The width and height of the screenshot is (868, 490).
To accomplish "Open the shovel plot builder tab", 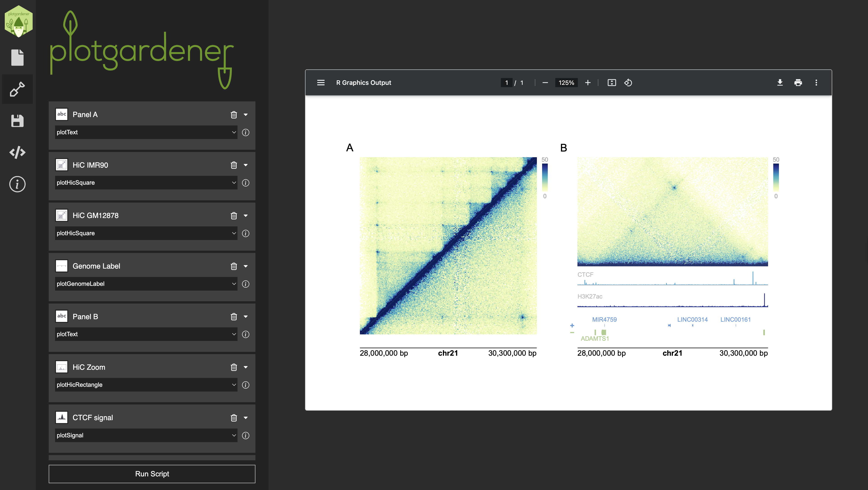I will (17, 89).
